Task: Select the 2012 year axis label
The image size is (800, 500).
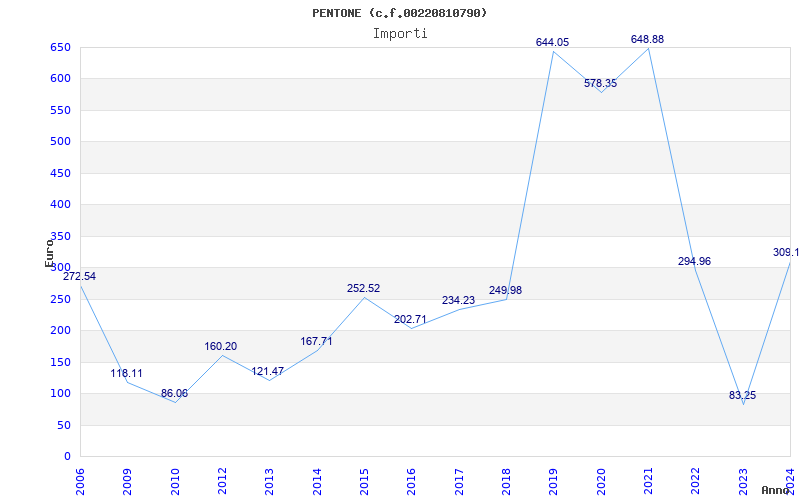Action: pos(222,482)
